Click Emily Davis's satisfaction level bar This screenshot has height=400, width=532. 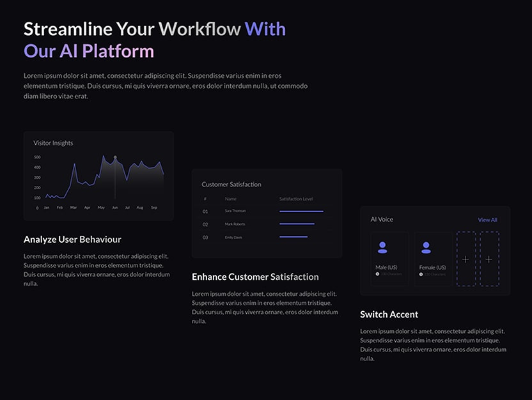[293, 236]
